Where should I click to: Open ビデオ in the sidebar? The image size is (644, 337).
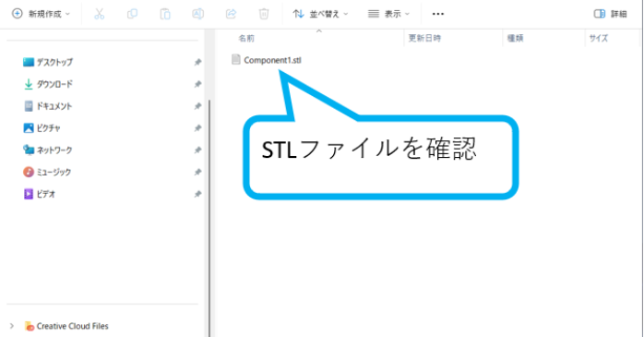(x=39, y=194)
